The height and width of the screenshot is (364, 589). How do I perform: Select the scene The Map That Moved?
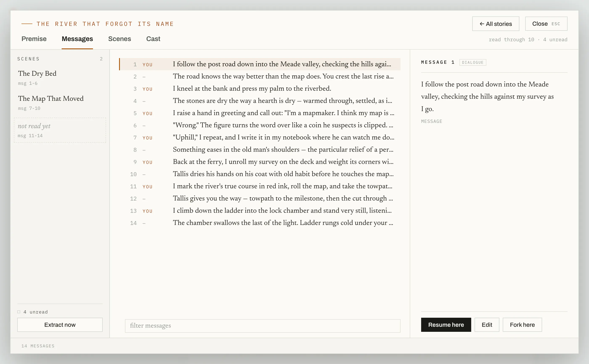60,103
